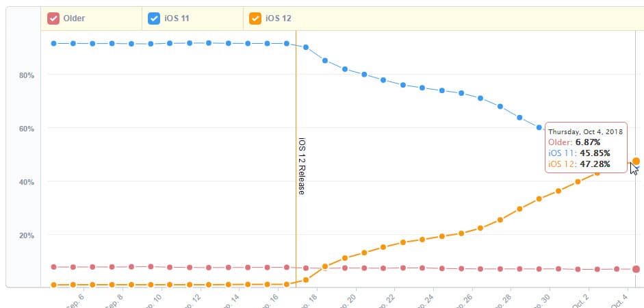Screen dimensions: 644x308
Task: Click the rightmost red Older data point
Action: [636, 269]
